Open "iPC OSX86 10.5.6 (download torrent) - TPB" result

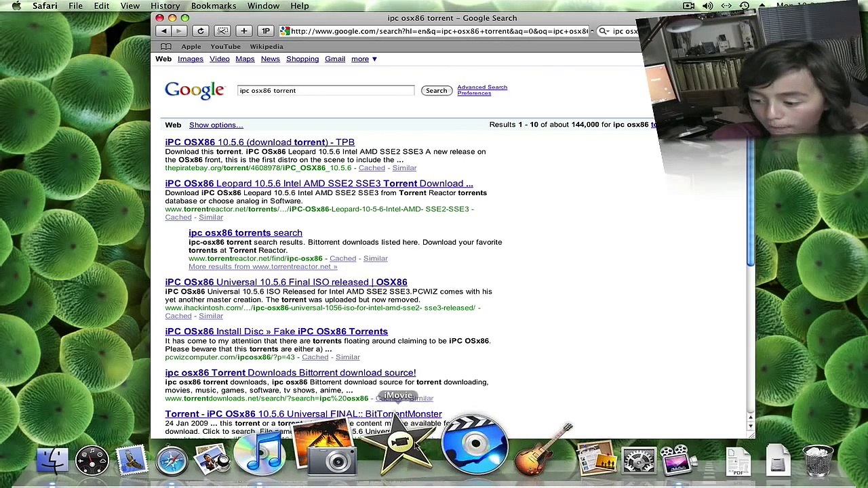pos(259,142)
